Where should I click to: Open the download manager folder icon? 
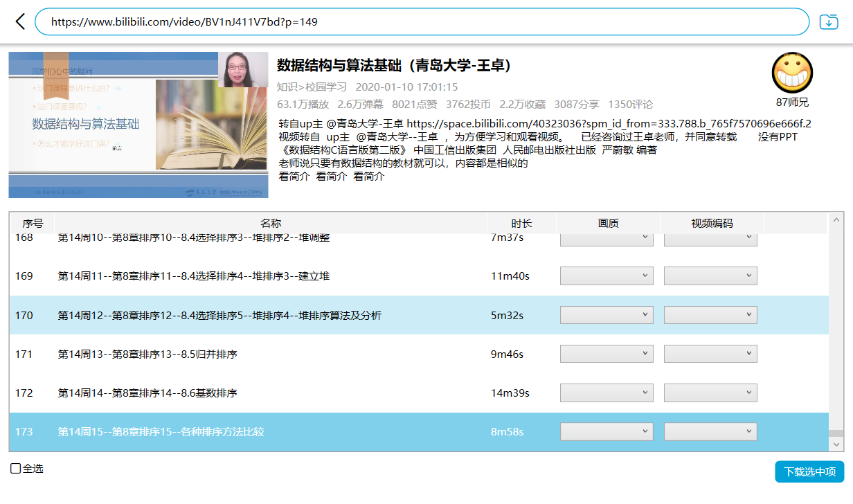click(x=829, y=21)
